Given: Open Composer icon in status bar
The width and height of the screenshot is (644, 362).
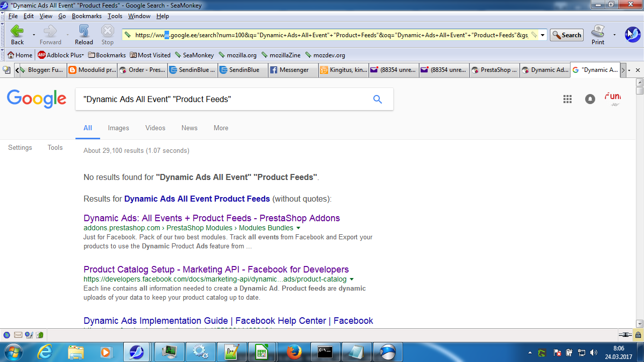Looking at the screenshot, I should click(x=29, y=335).
